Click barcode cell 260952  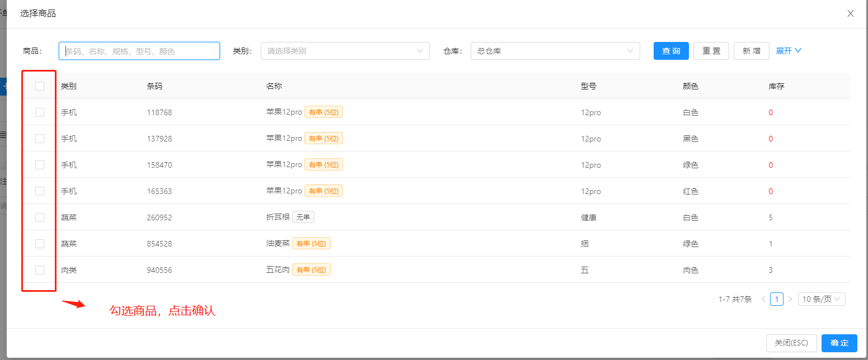point(159,217)
